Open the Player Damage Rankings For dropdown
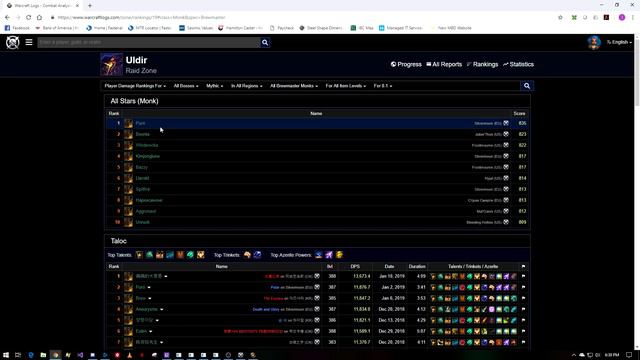Viewport: 640px width, 360px height. [x=135, y=86]
